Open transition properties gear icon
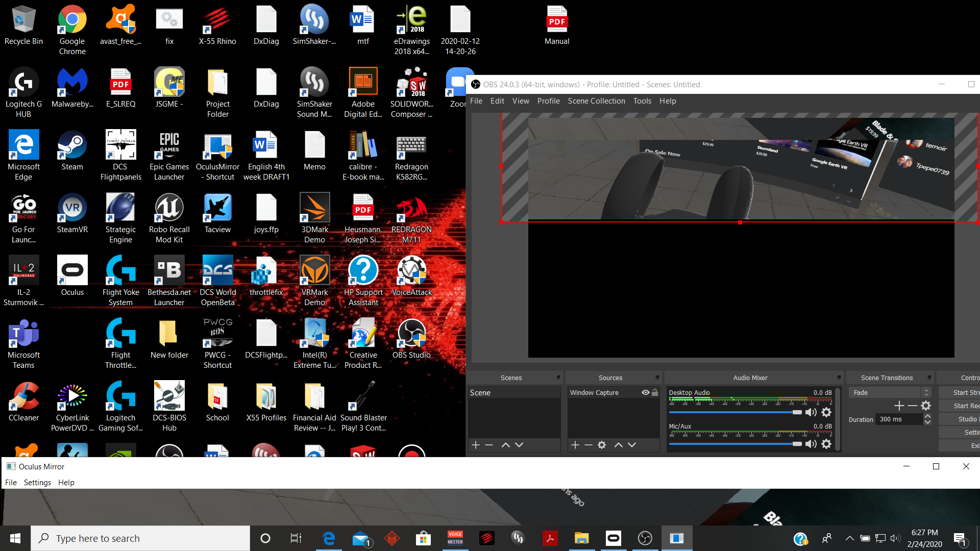Viewport: 980px width, 551px height. point(926,406)
